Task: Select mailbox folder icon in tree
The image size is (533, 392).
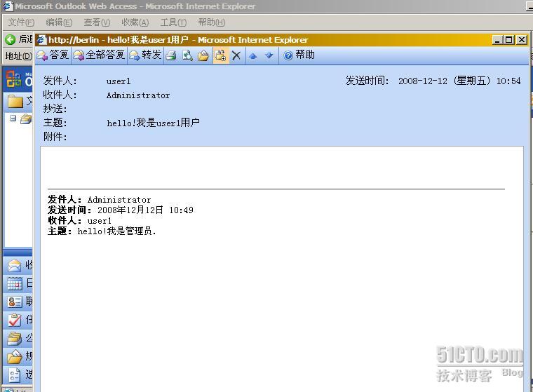Action: [x=25, y=119]
